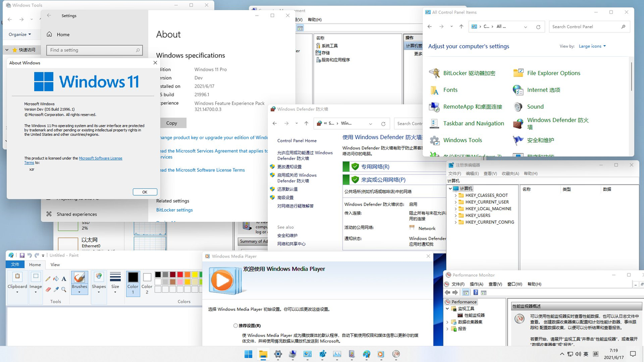The image size is (644, 362).
Task: Select the Fill with color tool
Action: point(55,279)
